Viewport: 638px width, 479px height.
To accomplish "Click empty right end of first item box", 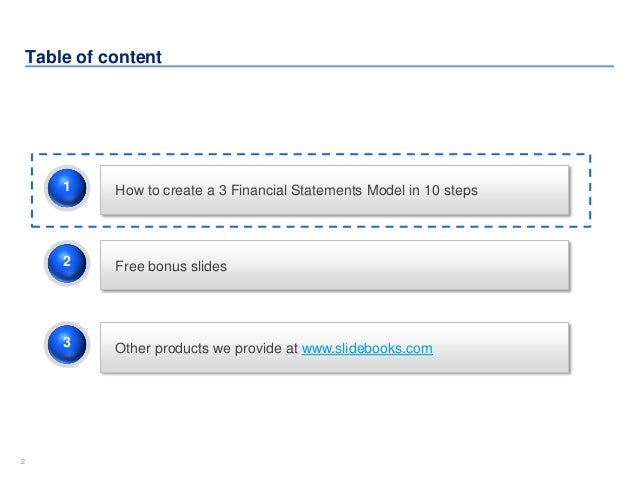I will coord(524,190).
